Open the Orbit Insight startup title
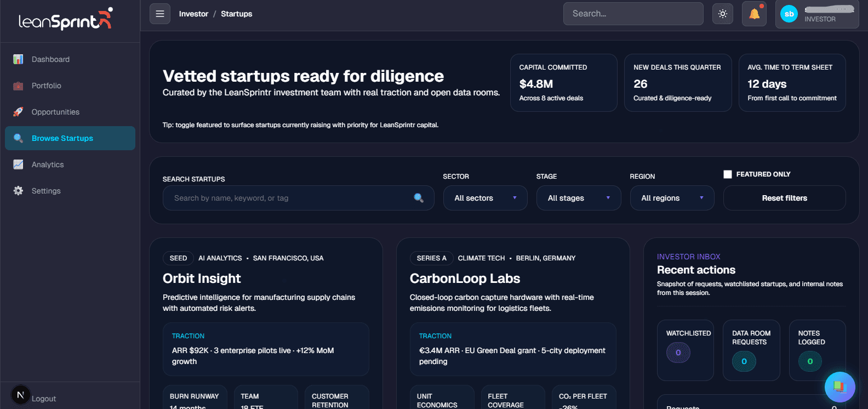The height and width of the screenshot is (409, 868). (202, 279)
